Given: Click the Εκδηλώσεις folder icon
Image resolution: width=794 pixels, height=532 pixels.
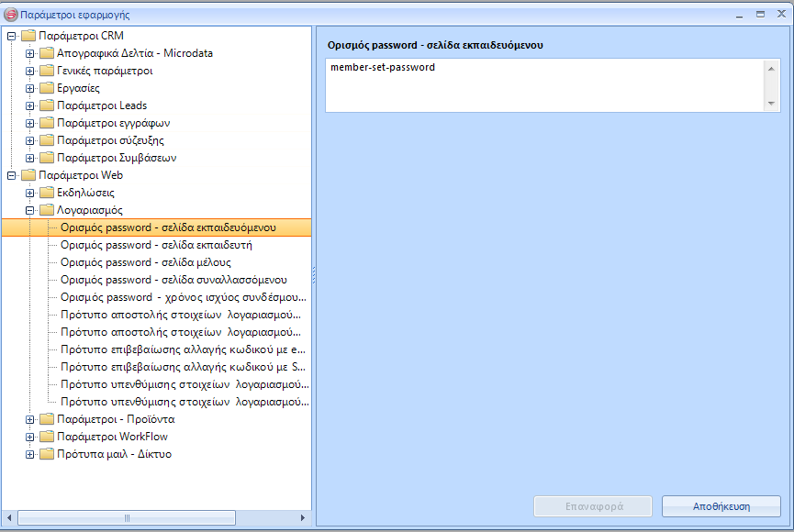Looking at the screenshot, I should pyautogui.click(x=46, y=193).
